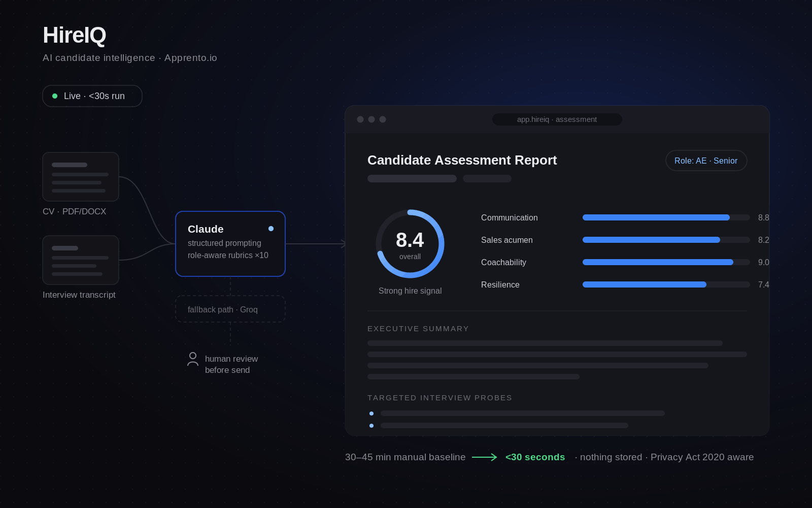
Task: Click the second window control dot
Action: coord(371,119)
